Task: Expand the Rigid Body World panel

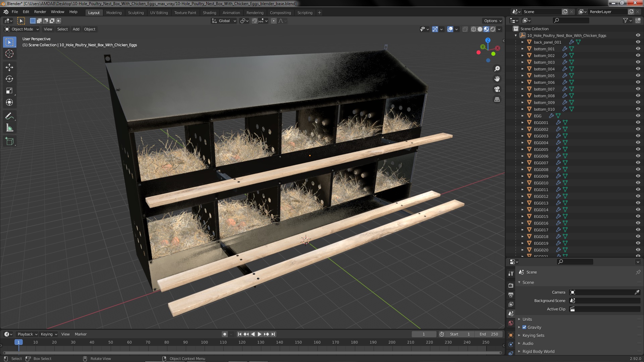Action: pos(538,352)
